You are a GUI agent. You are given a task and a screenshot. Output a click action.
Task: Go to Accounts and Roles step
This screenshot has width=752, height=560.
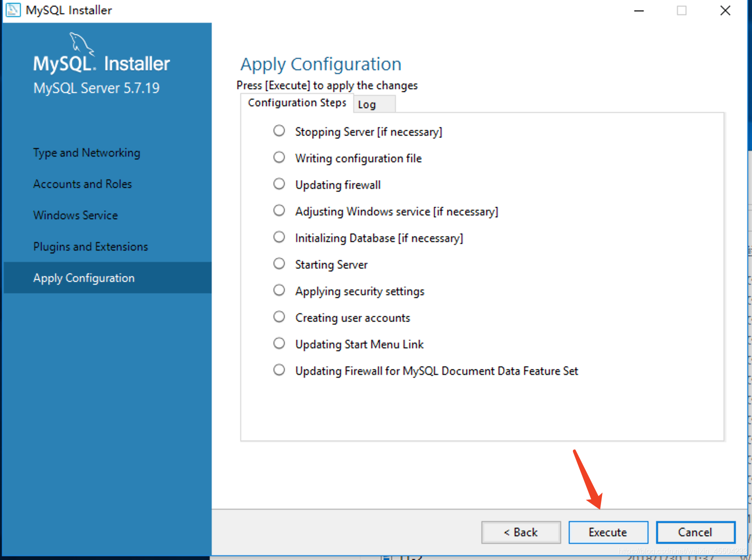tap(83, 184)
